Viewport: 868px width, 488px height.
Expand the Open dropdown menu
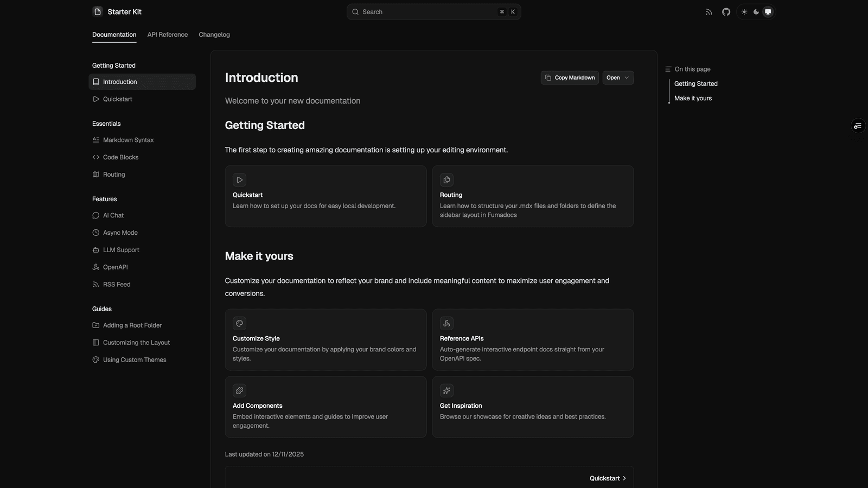click(x=618, y=78)
